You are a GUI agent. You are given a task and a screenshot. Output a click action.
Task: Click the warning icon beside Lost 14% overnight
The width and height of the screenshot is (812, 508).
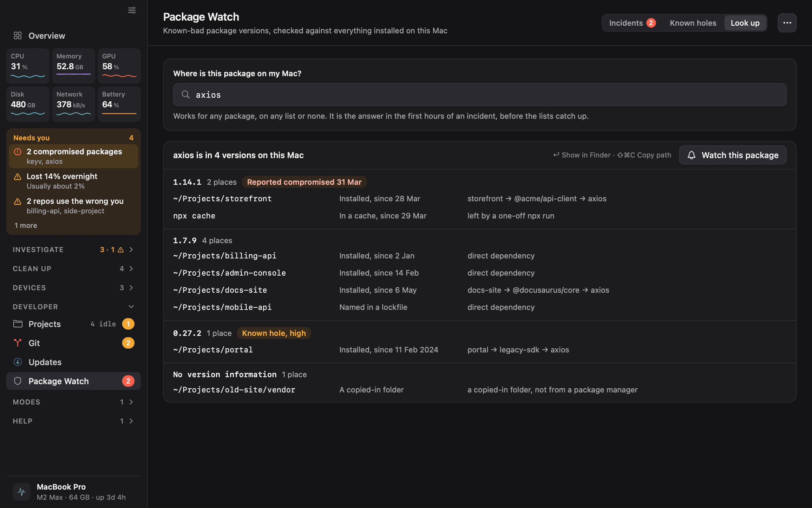tap(17, 177)
